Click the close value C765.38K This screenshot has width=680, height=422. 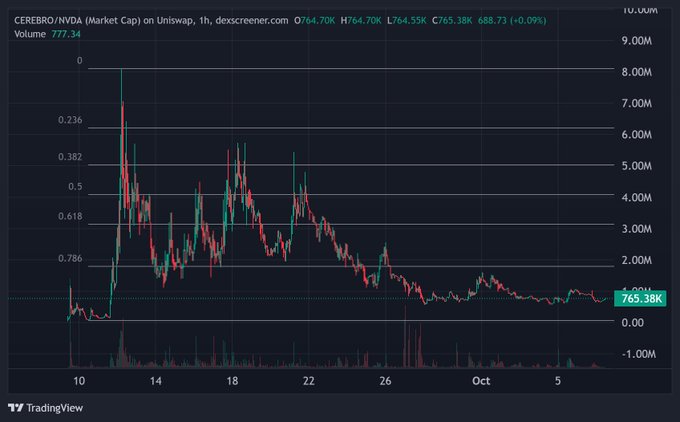(452, 20)
